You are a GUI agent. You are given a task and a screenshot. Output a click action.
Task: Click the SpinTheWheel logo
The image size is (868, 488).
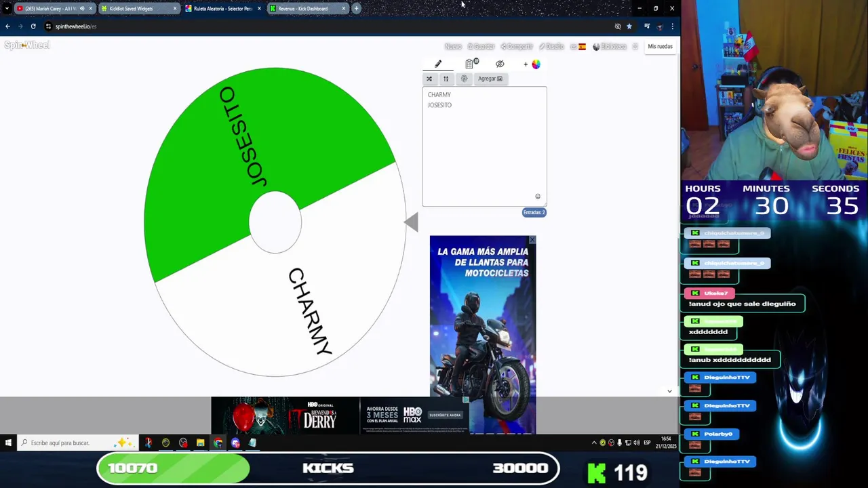tap(27, 45)
